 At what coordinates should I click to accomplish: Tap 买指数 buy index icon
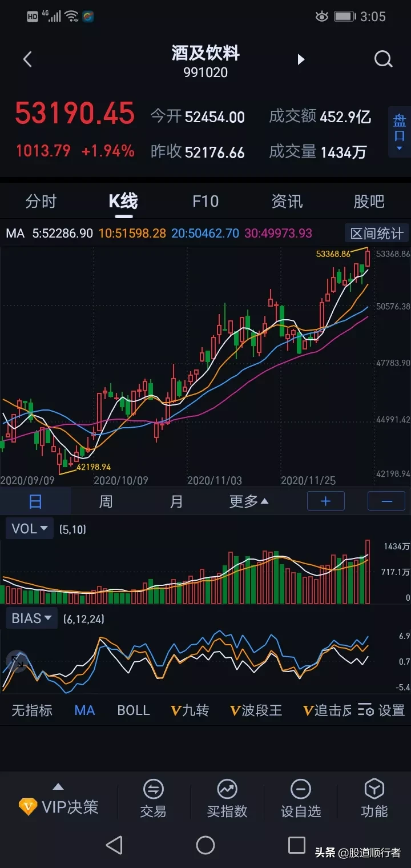[227, 798]
